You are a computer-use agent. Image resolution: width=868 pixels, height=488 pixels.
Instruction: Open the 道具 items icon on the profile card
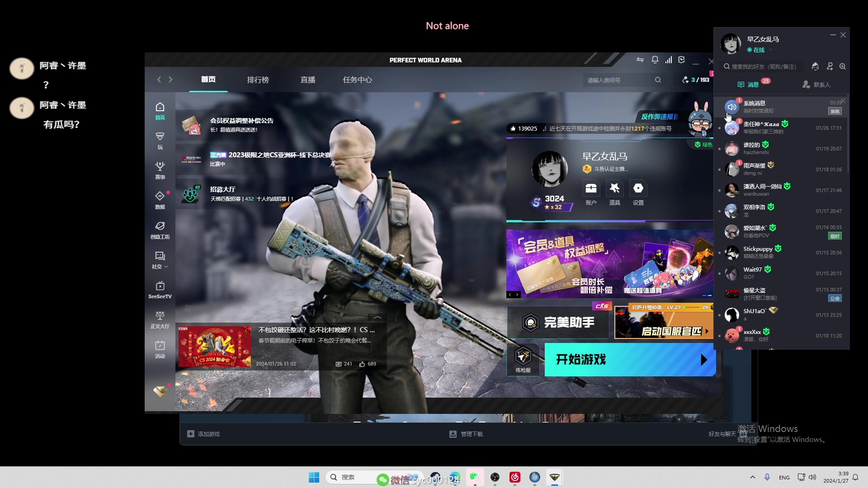pos(614,188)
